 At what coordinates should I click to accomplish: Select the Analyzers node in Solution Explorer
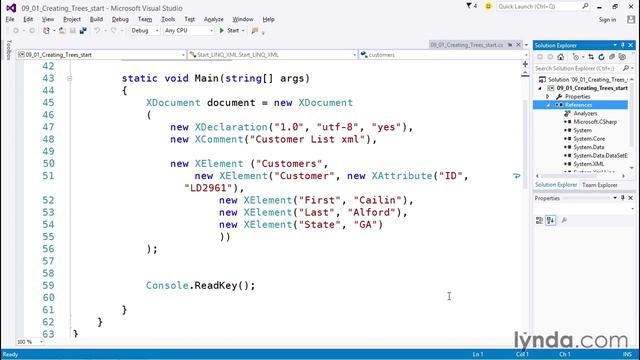(x=585, y=113)
